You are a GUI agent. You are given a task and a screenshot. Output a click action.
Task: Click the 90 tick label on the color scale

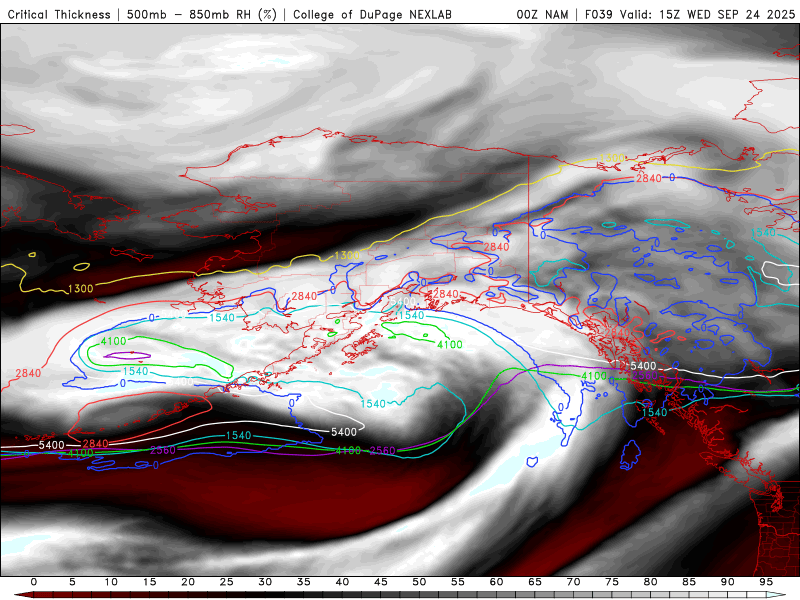[728, 582]
